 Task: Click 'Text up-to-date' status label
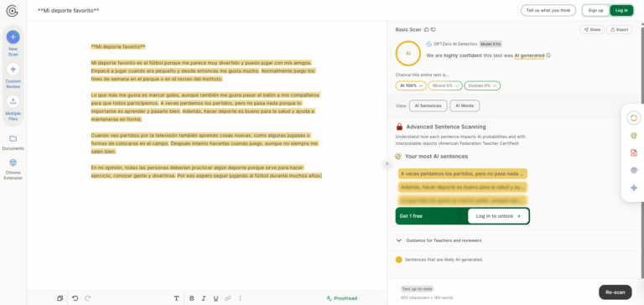[417, 289]
